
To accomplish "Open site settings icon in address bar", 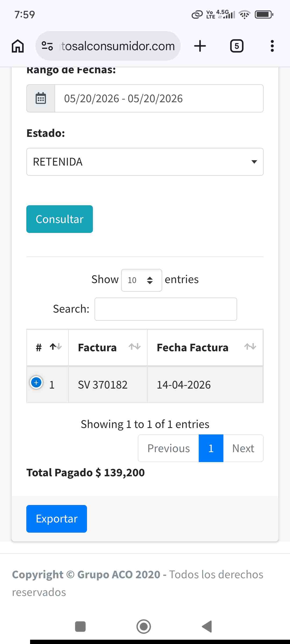I will click(47, 46).
